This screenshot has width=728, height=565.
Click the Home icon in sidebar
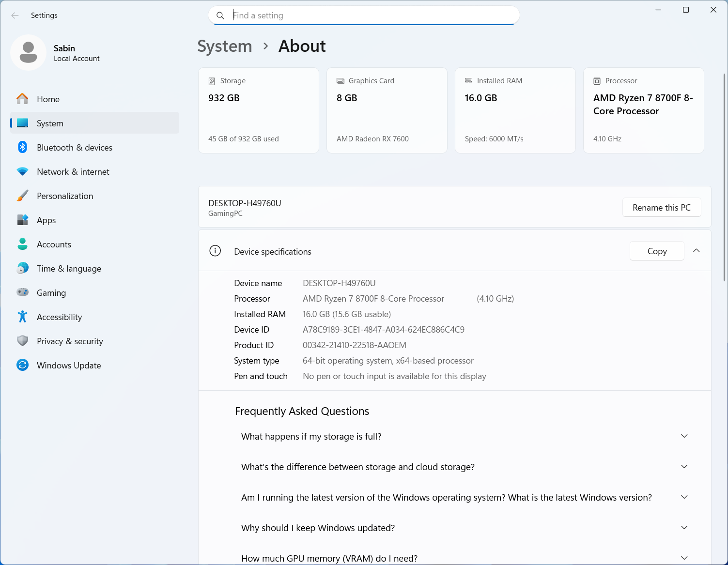point(22,99)
